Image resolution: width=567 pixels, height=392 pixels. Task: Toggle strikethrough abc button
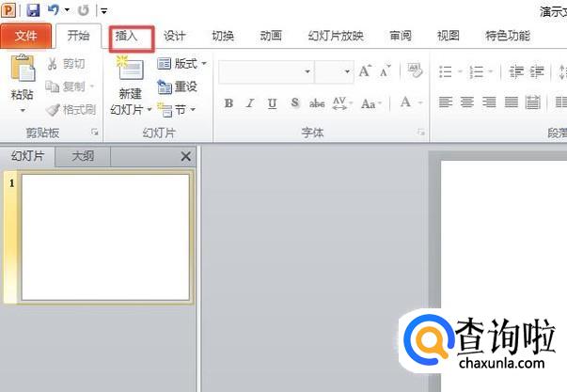coord(317,103)
